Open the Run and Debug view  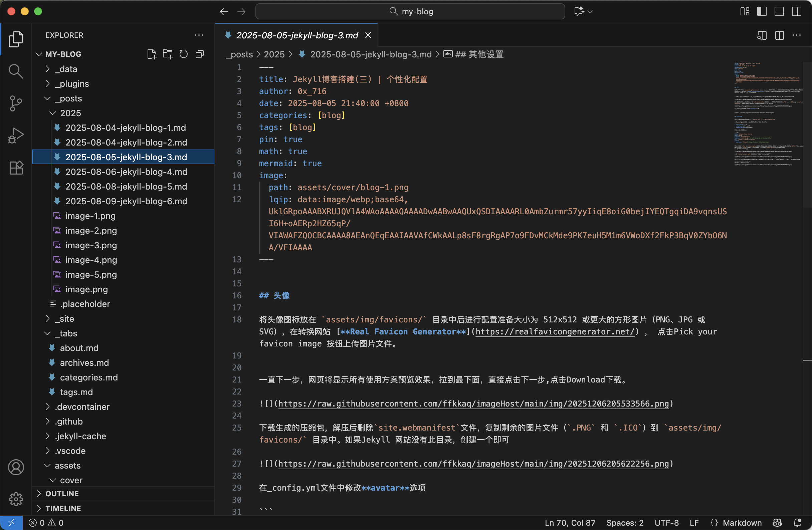[x=16, y=135]
